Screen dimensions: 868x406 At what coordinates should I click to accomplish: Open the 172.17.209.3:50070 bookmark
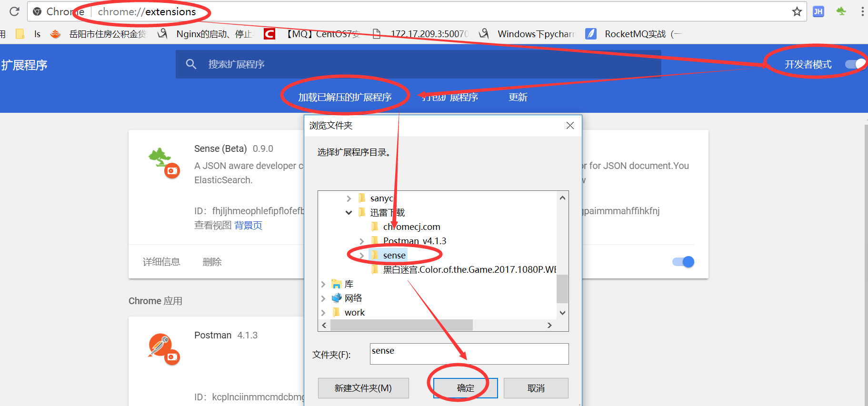pyautogui.click(x=421, y=34)
